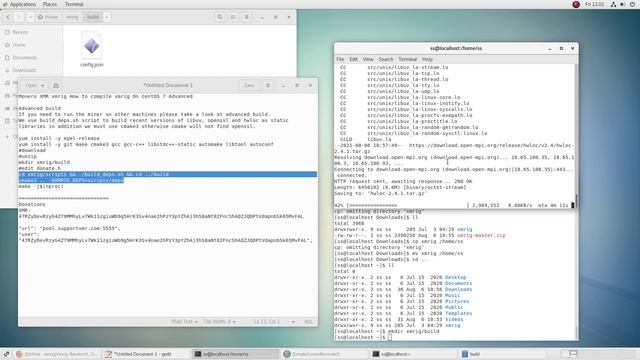Click the 'make -j$(nproc)' line in gedit

(x=41, y=186)
